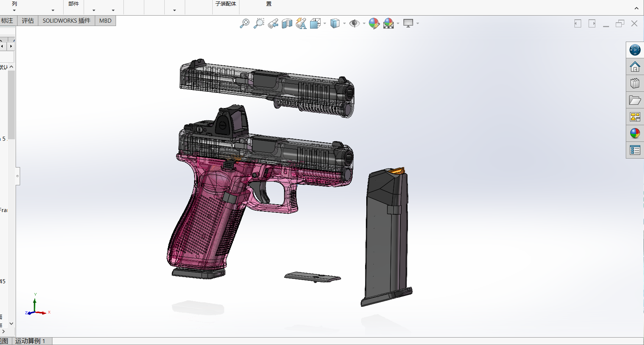The width and height of the screenshot is (644, 345).
Task: Click the 评估 ribbon label
Action: point(28,20)
